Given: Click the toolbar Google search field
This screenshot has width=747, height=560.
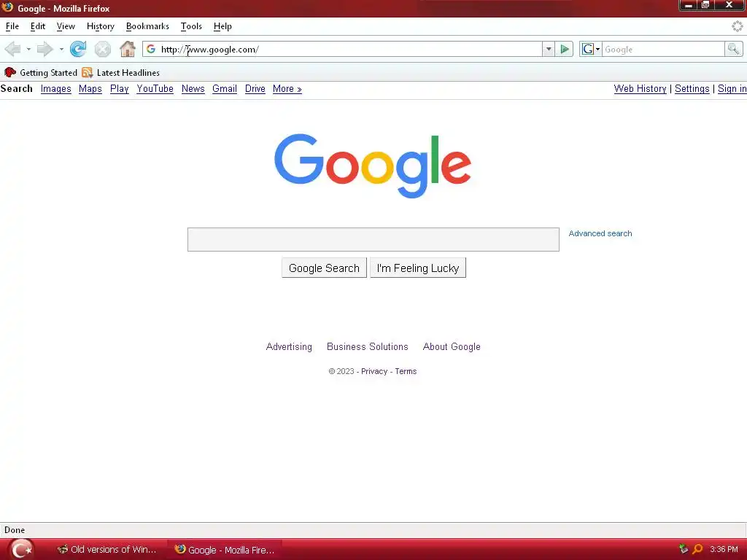Looking at the screenshot, I should (663, 49).
